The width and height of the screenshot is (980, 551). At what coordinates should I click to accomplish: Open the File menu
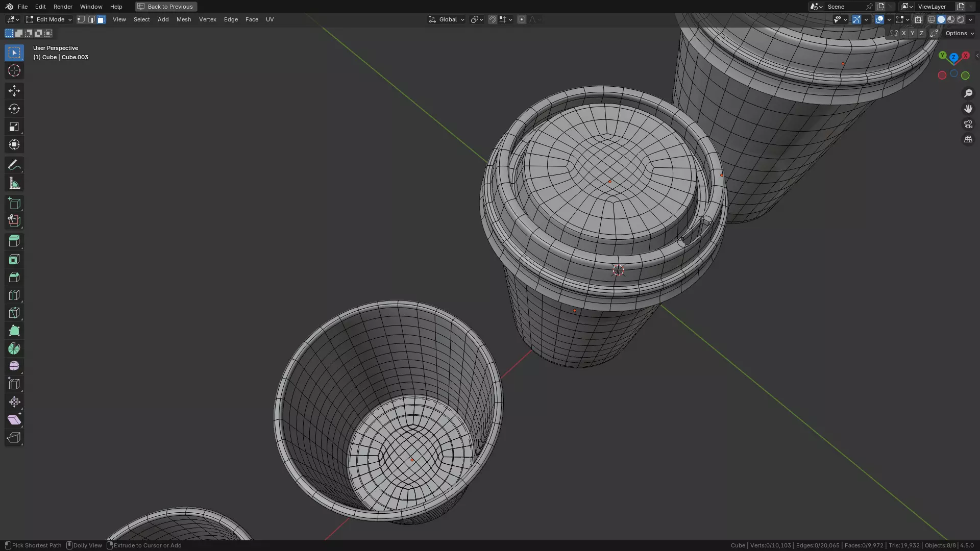[22, 7]
